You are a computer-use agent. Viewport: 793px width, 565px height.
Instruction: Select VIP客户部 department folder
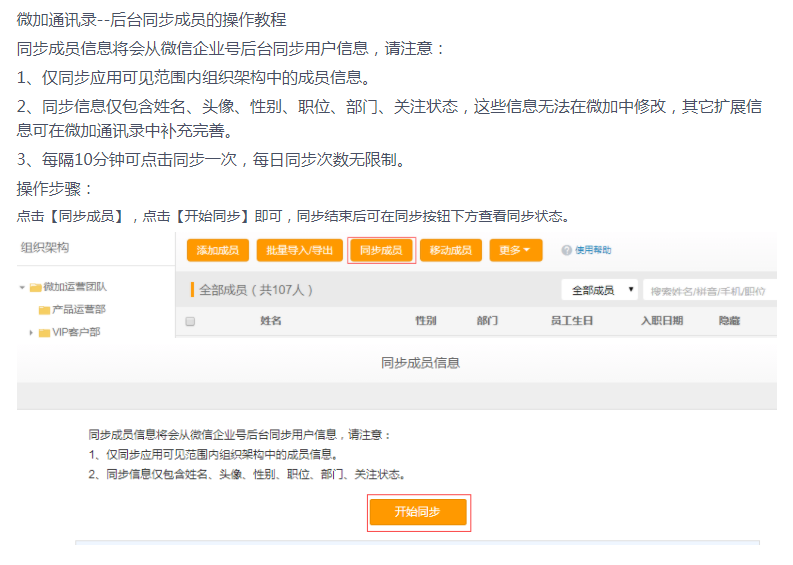[76, 332]
